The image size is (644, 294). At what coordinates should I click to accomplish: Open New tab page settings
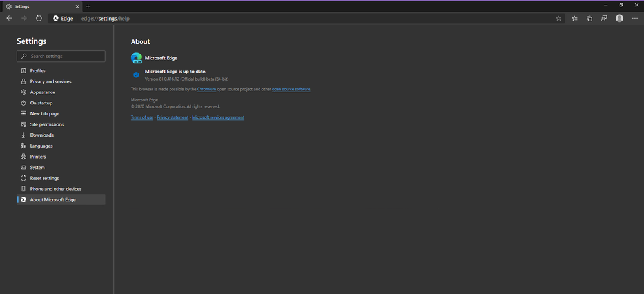pyautogui.click(x=61, y=113)
